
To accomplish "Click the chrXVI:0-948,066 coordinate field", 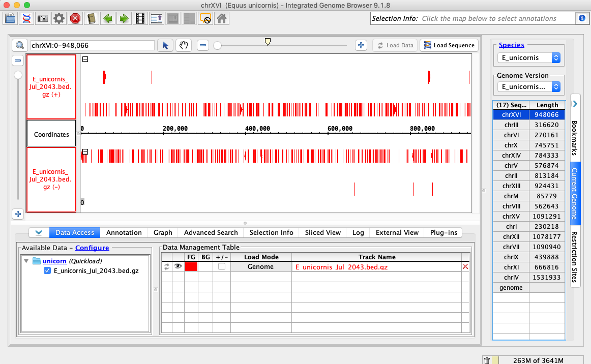I will coord(93,45).
